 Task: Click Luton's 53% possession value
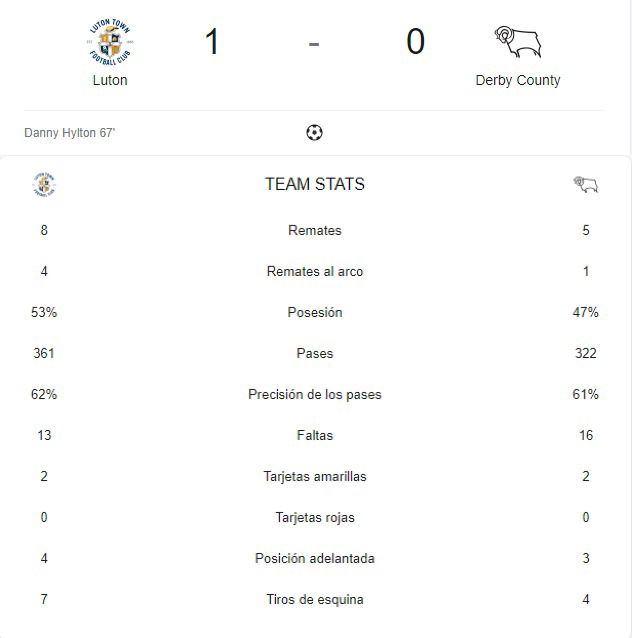44,312
